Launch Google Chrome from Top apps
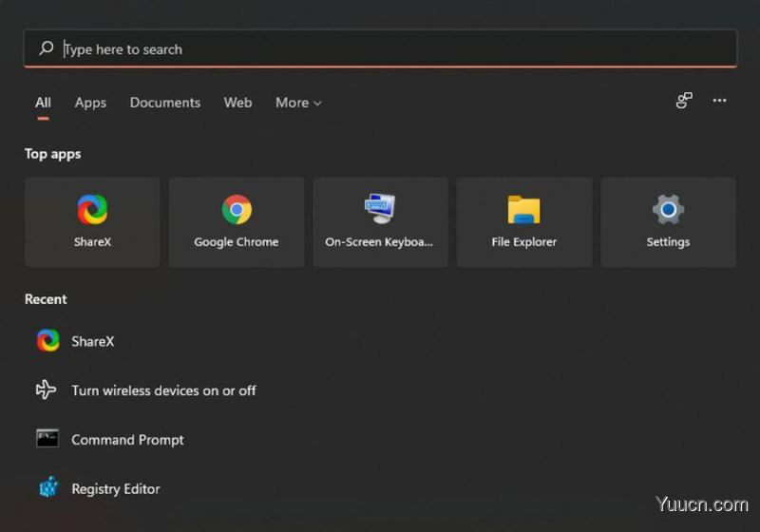This screenshot has width=760, height=532. (237, 222)
